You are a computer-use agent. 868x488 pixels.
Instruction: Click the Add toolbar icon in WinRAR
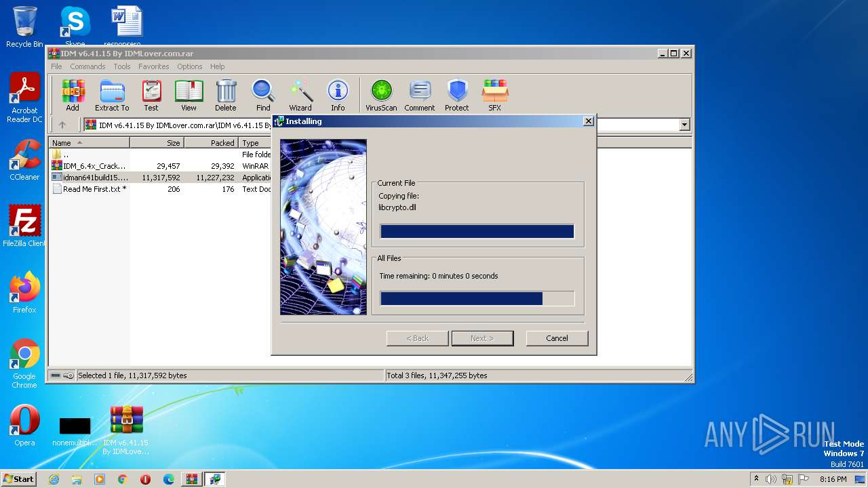point(73,96)
